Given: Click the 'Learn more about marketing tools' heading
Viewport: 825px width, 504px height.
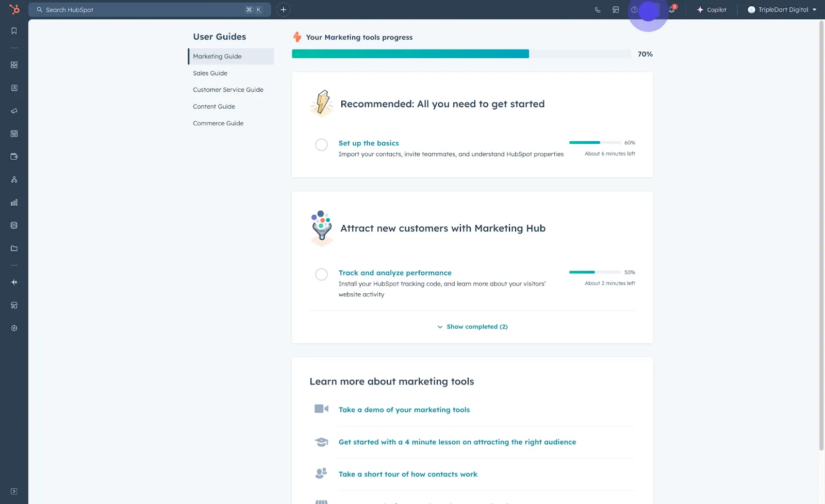Looking at the screenshot, I should [x=392, y=381].
